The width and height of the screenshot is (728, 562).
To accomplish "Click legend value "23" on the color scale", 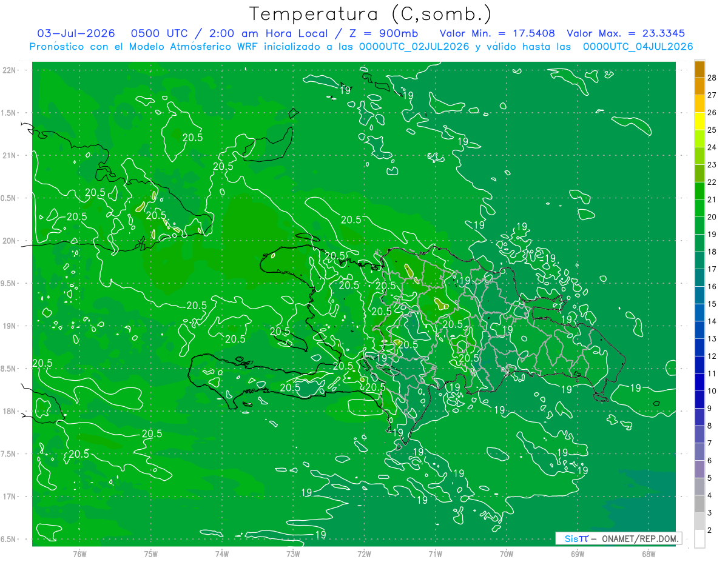I will pos(712,165).
